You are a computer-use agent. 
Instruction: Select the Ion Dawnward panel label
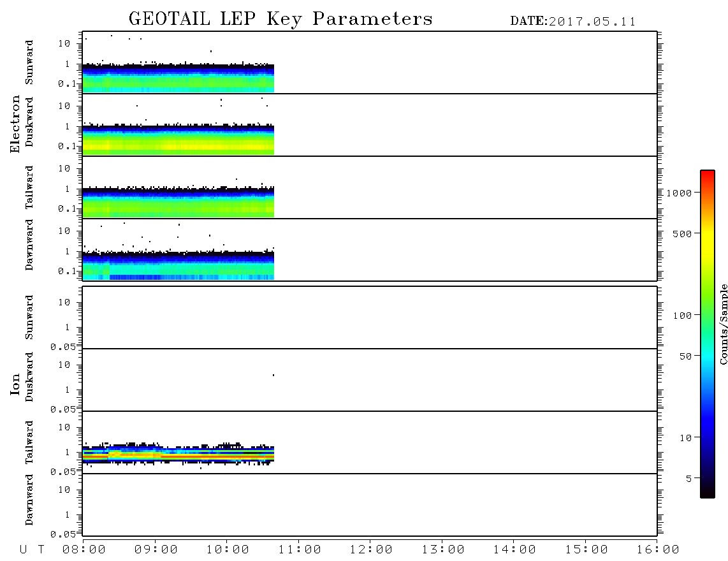point(29,500)
